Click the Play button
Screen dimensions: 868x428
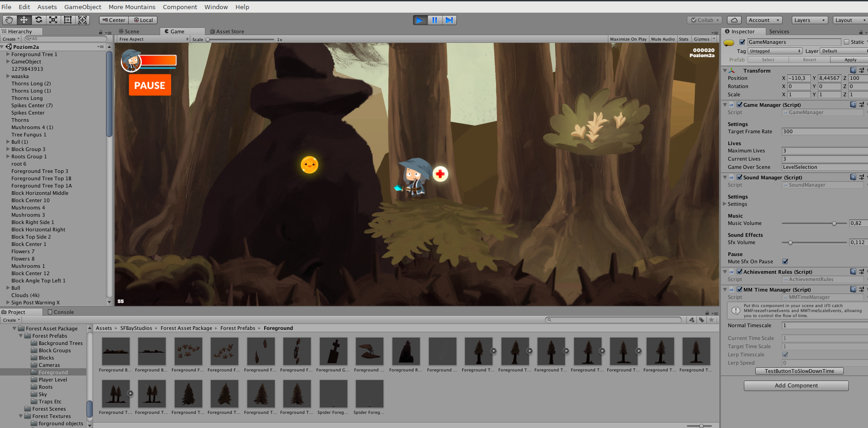(x=420, y=20)
